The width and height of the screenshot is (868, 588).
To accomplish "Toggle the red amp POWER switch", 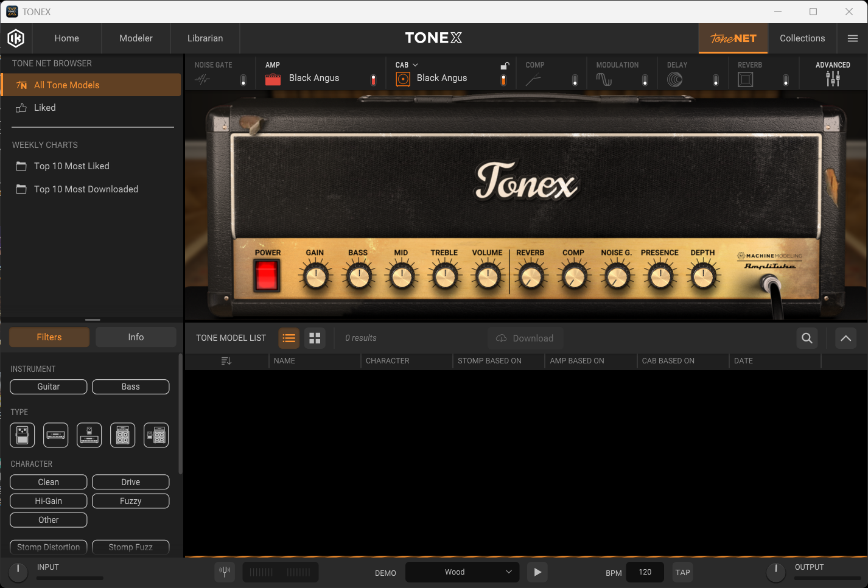I will tap(267, 275).
